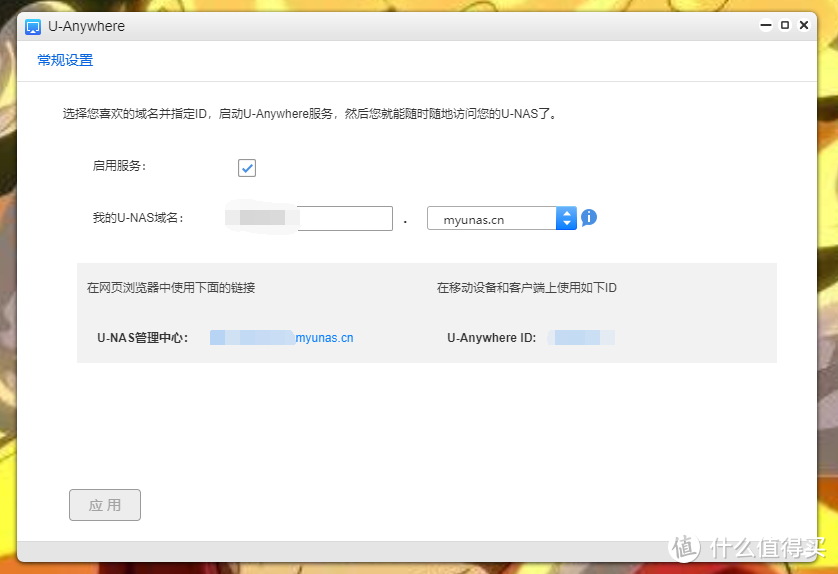Click the U-NAS管理中心 label
This screenshot has height=574, width=838.
[x=143, y=338]
